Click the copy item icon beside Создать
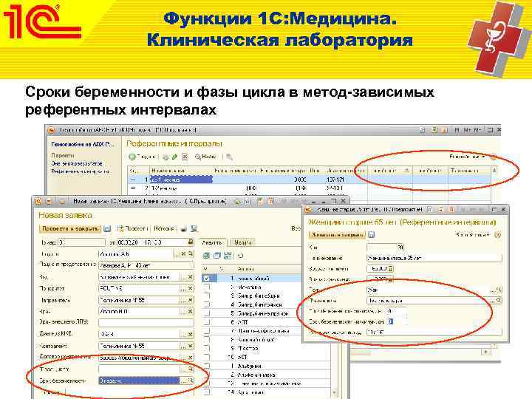The image size is (532, 399). coord(166,157)
